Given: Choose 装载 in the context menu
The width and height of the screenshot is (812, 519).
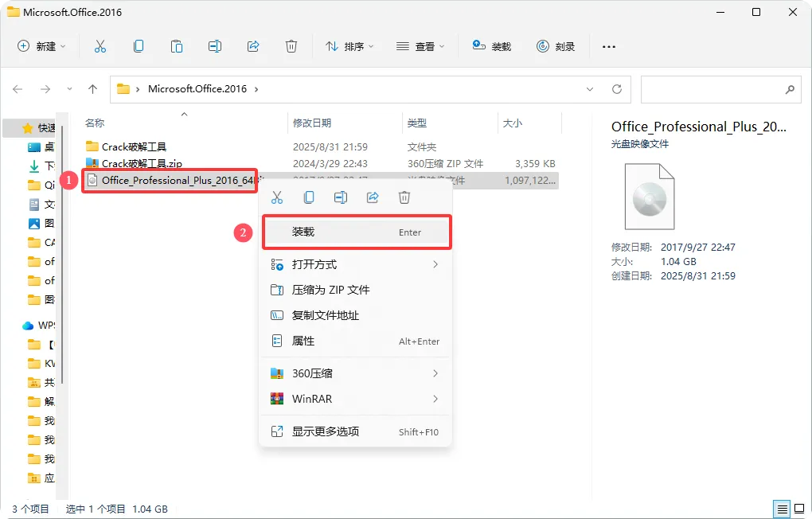Looking at the screenshot, I should pyautogui.click(x=357, y=232).
